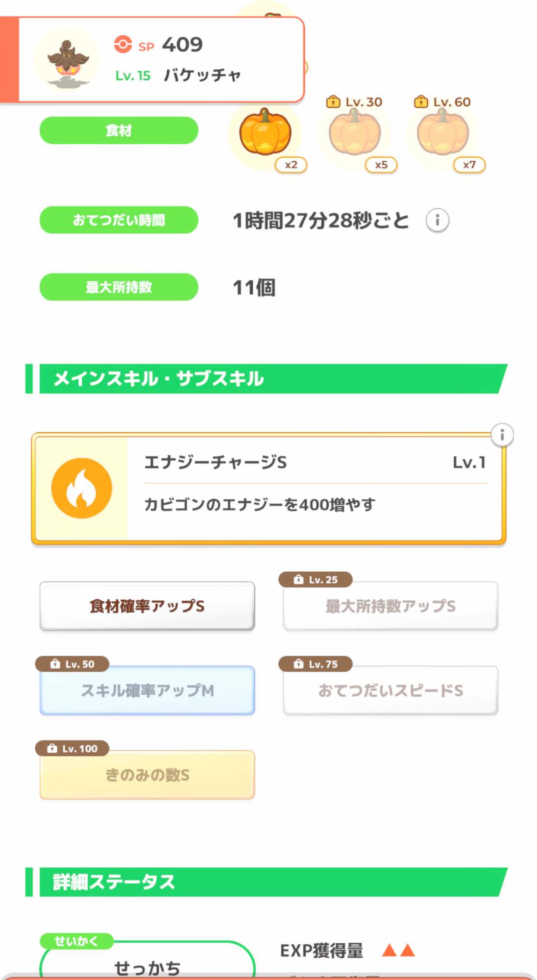Viewport: 537px width, 980px height.
Task: Open main skill info button
Action: click(502, 435)
